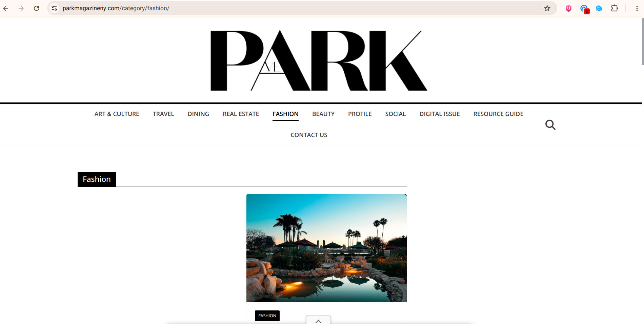Open the Chrome three-dot menu
The width and height of the screenshot is (644, 324).
[x=637, y=8]
